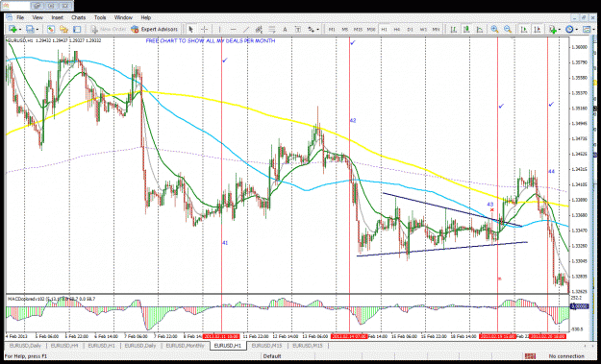Switch to the EURUSD,H4 chart tab
The width and height of the screenshot is (601, 364).
[64, 346]
